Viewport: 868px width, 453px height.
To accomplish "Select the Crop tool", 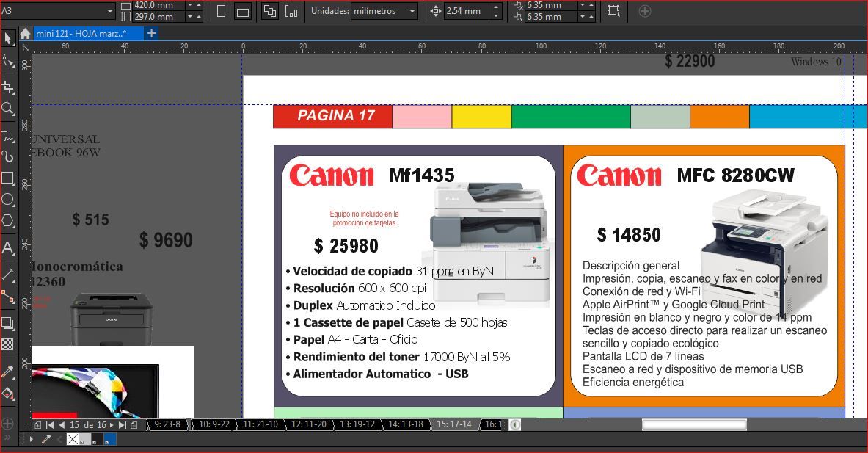I will [x=8, y=87].
